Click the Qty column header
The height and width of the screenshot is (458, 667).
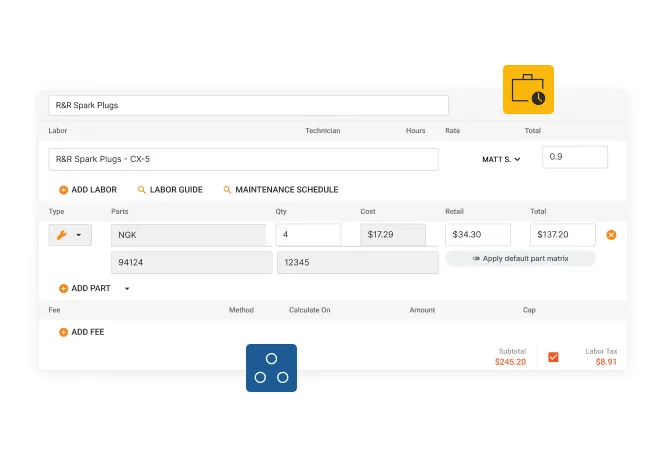(281, 211)
